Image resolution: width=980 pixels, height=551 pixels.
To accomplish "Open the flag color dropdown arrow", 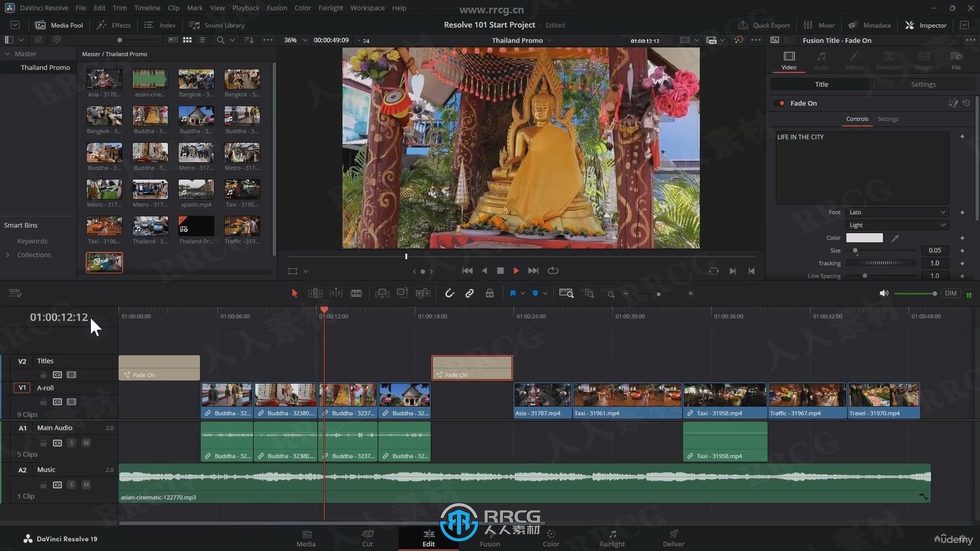I will [x=523, y=293].
